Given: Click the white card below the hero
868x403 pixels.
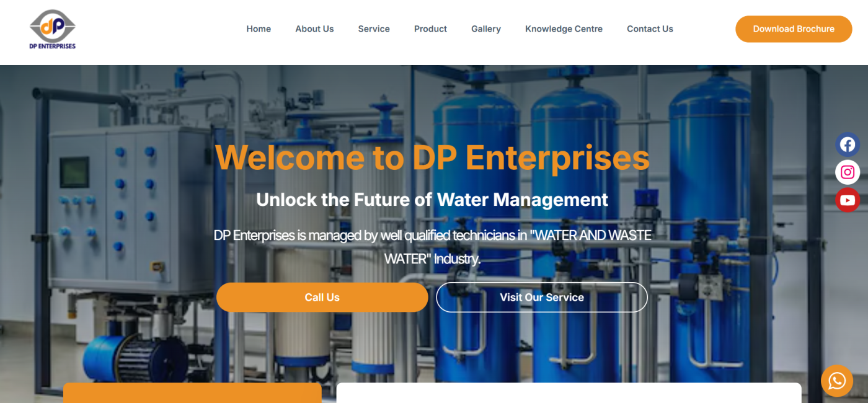Looking at the screenshot, I should pos(569,393).
